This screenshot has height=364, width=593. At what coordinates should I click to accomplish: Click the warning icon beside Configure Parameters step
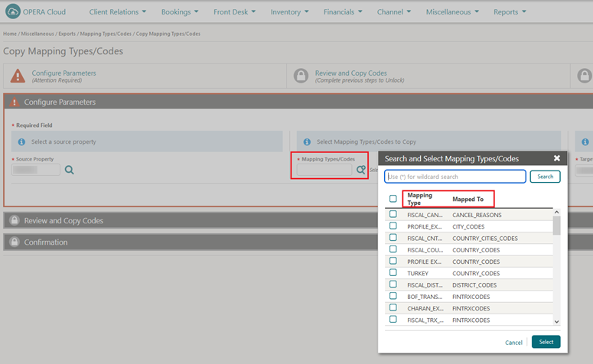18,76
